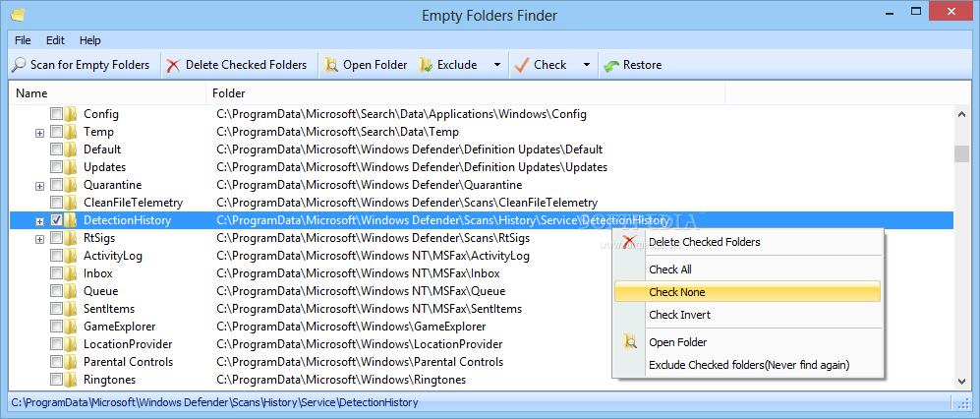Image resolution: width=980 pixels, height=419 pixels.
Task: Click the folder icon beside SentItems
Action: (70, 309)
